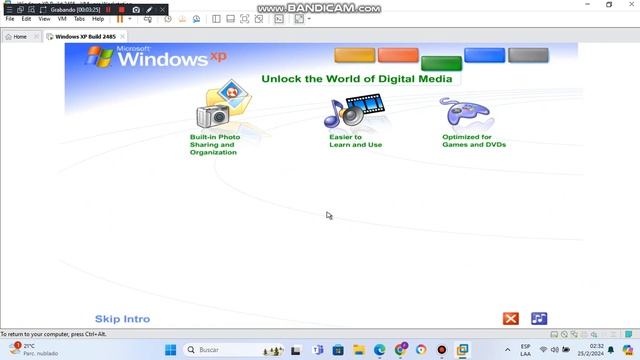Click the camera and photo folder icon

[224, 104]
